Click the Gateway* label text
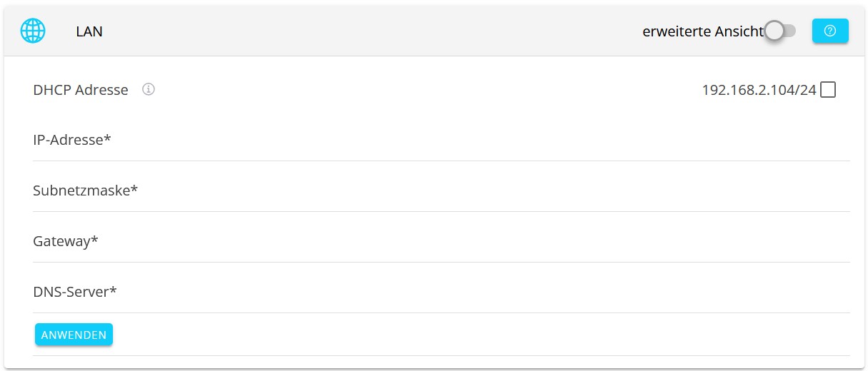Screen dimensions: 868x371 [66, 242]
